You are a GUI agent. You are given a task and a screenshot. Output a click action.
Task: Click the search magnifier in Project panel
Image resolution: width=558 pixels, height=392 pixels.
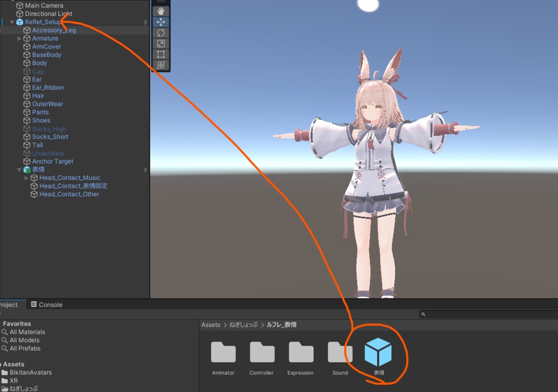point(423,314)
